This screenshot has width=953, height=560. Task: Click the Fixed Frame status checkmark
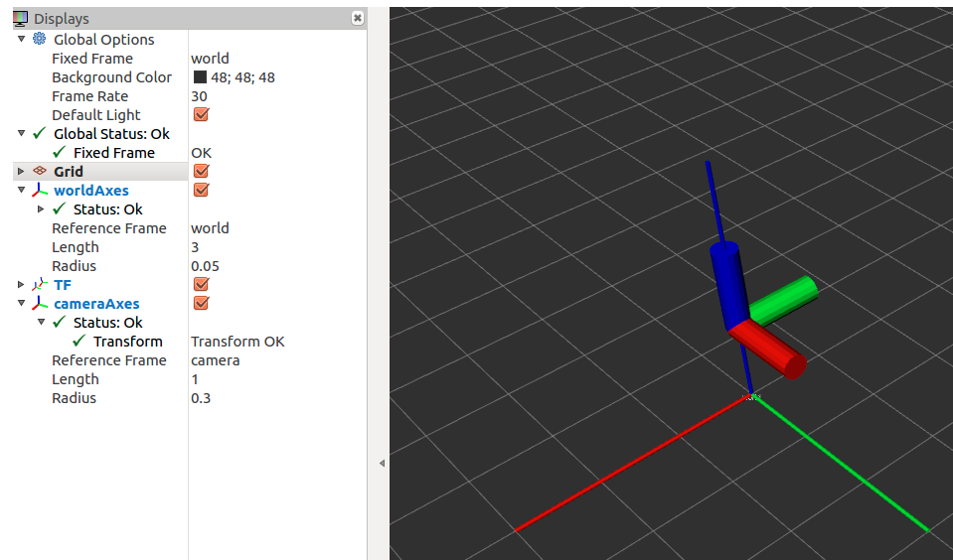pyautogui.click(x=59, y=152)
